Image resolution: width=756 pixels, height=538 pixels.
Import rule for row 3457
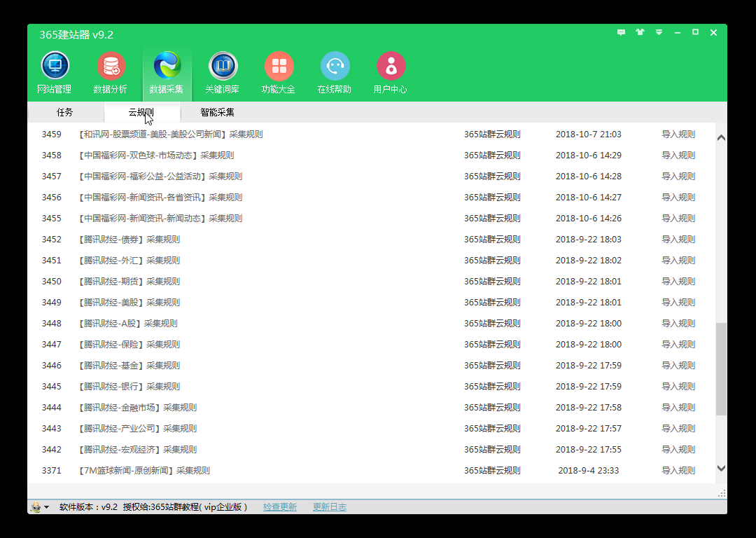tap(678, 176)
